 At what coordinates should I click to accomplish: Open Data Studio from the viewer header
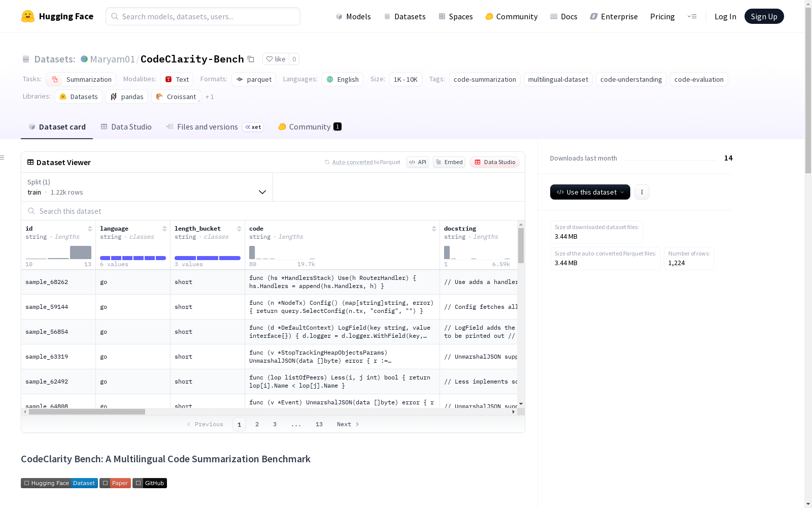494,162
